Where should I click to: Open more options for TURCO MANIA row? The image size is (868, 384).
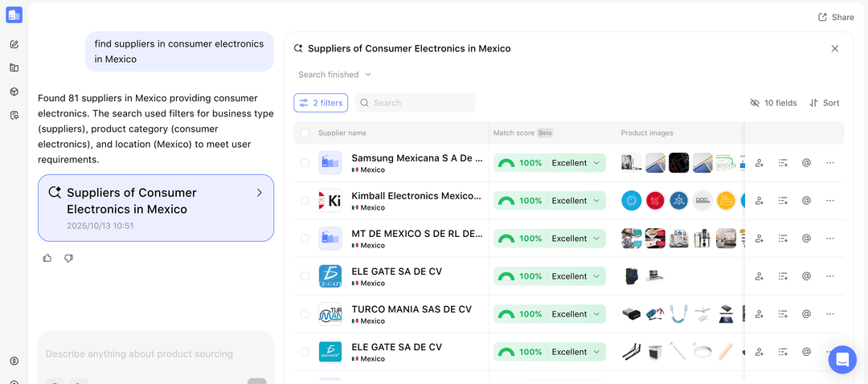click(829, 314)
